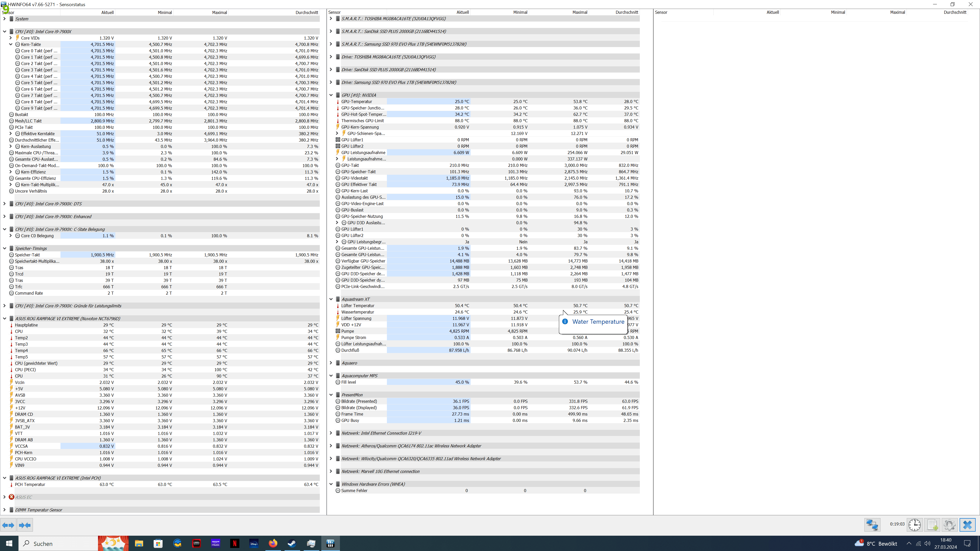980x551 pixels.
Task: Switch to Firefox in the taskbar
Action: (273, 543)
